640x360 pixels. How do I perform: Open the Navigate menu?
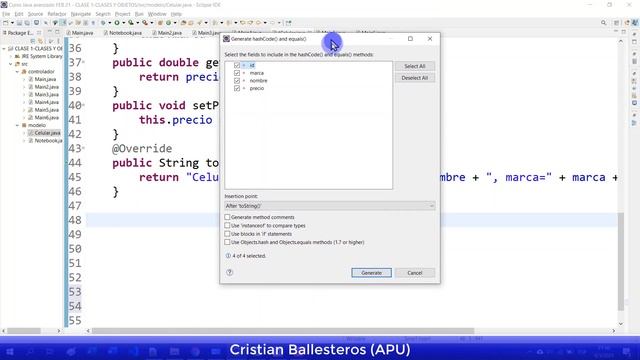click(x=81, y=14)
